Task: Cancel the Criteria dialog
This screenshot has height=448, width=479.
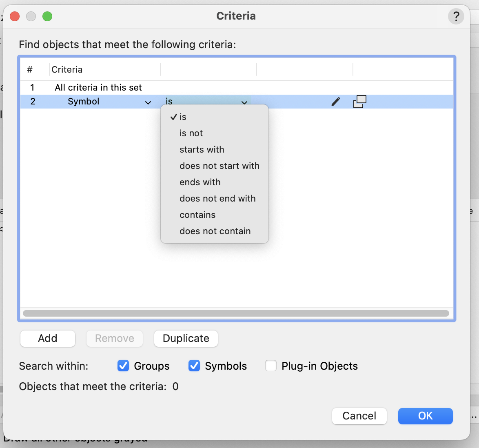Action: click(x=359, y=416)
